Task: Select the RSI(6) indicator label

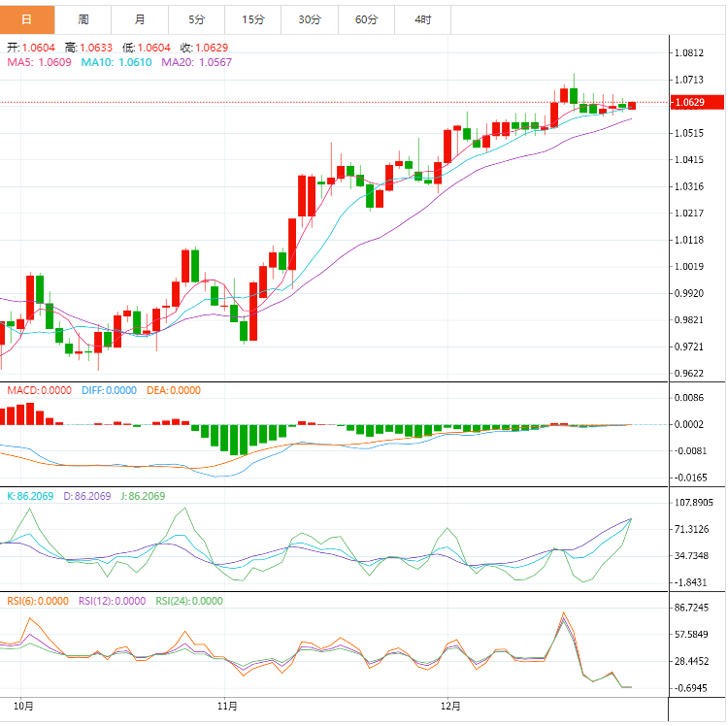Action: tap(35, 601)
